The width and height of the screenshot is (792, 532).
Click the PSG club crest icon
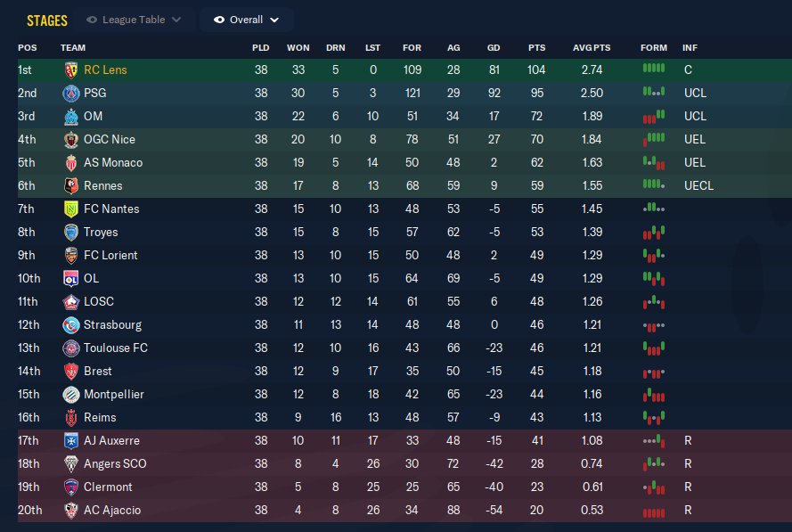point(70,93)
